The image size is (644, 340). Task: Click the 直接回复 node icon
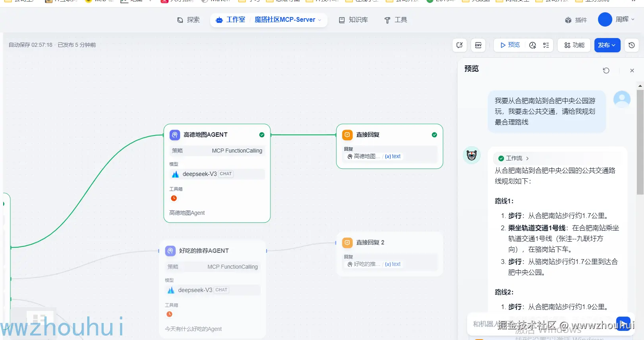pos(347,135)
